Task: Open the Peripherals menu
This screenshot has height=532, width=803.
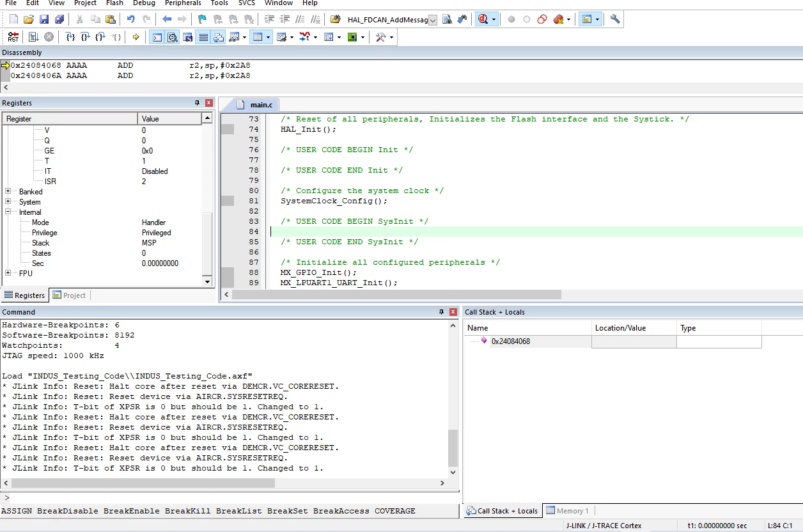Action: coord(183,3)
